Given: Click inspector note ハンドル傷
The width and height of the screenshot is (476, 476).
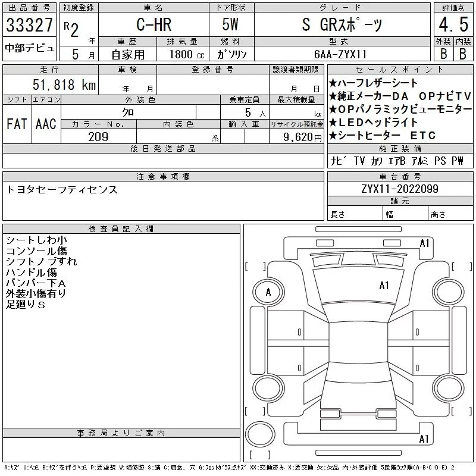Looking at the screenshot, I should click(x=32, y=272).
